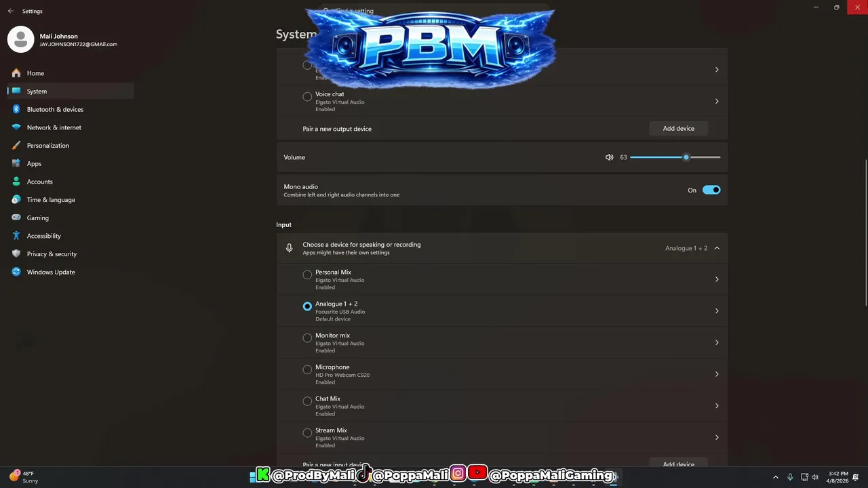Click the Default device text

(x=332, y=319)
